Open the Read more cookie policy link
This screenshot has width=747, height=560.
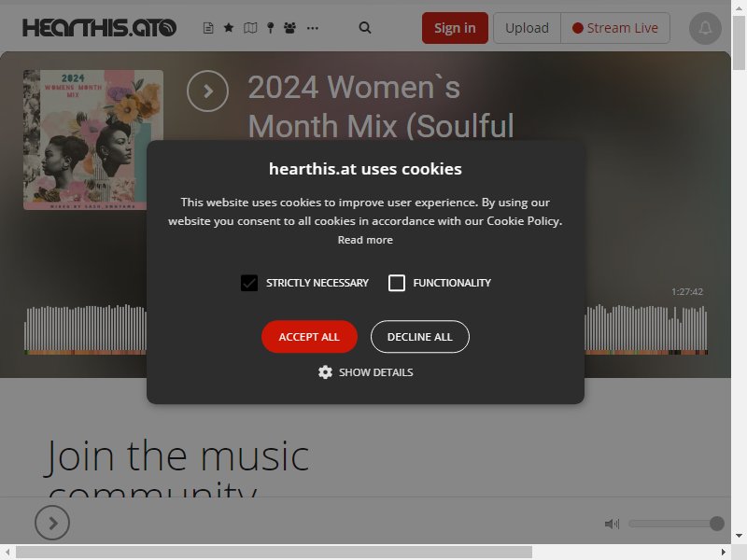[365, 240]
